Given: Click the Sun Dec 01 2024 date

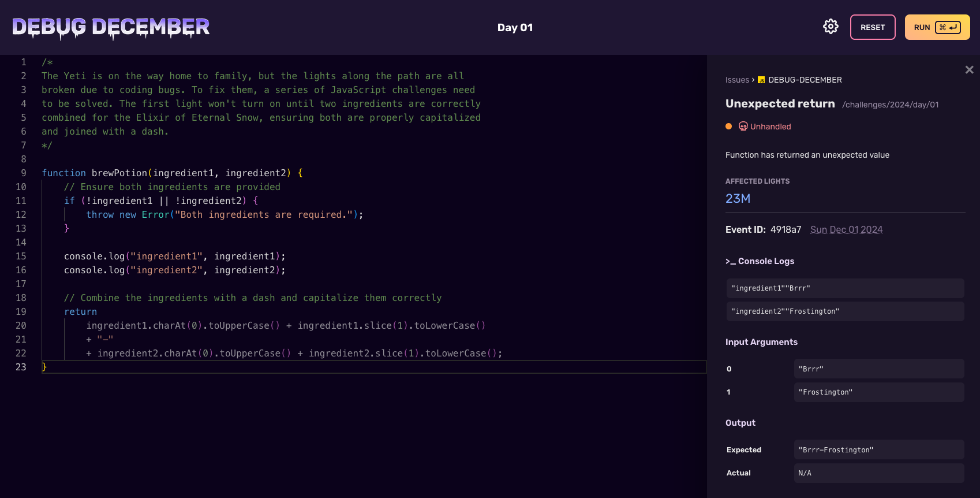Looking at the screenshot, I should tap(847, 229).
